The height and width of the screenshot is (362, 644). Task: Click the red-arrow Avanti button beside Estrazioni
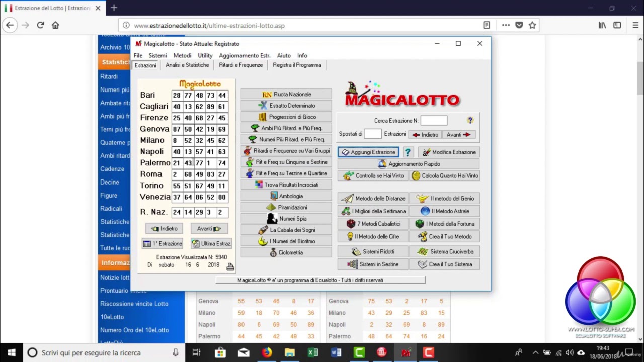(459, 135)
